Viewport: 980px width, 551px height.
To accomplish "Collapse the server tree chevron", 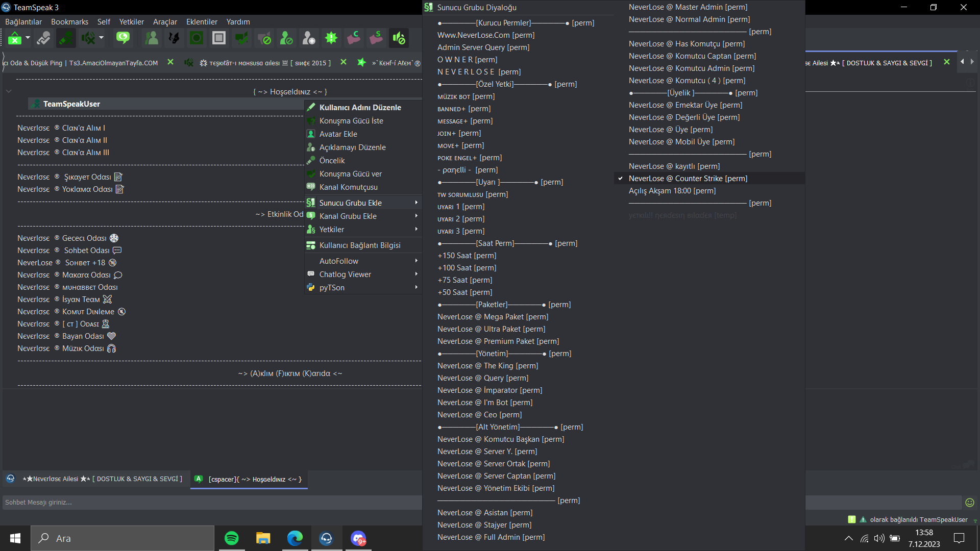I will [x=9, y=91].
